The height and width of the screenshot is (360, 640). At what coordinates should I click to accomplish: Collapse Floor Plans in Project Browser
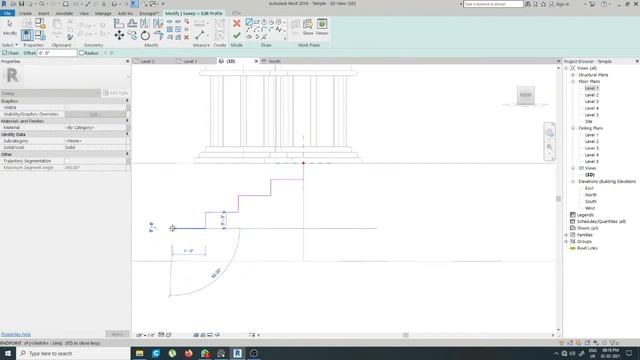pos(573,82)
